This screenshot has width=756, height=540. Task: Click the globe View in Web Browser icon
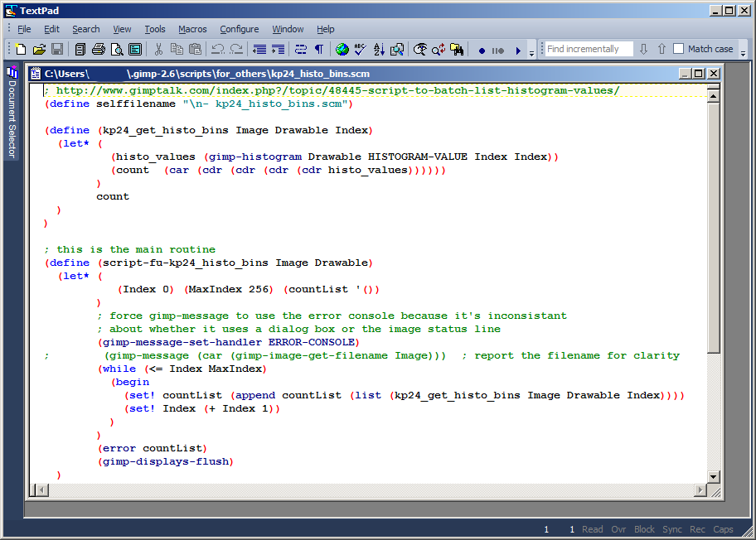[342, 49]
